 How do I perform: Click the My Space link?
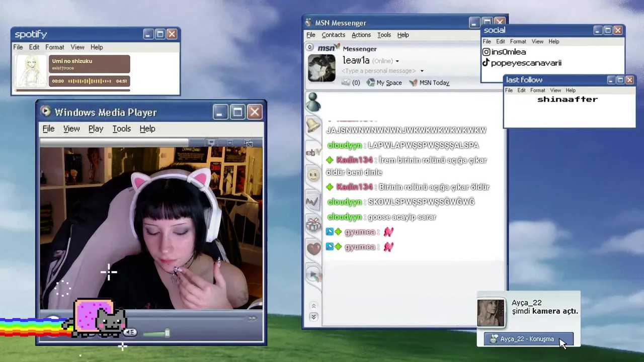coord(389,83)
